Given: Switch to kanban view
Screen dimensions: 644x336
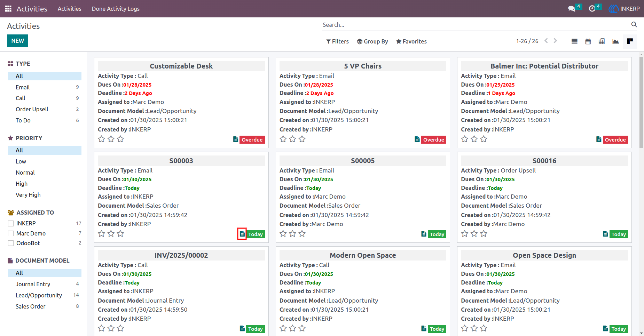Looking at the screenshot, I should coord(630,41).
